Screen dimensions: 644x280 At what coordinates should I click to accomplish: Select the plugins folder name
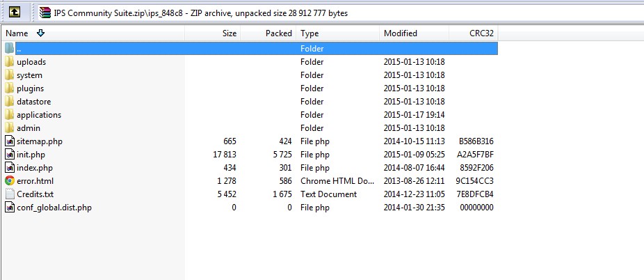click(x=30, y=88)
